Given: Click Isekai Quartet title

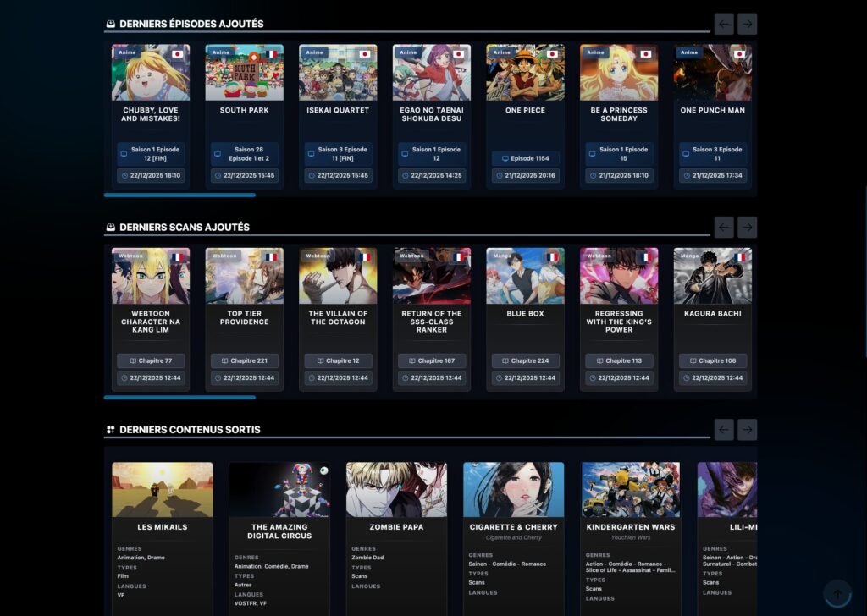Looking at the screenshot, I should (338, 111).
